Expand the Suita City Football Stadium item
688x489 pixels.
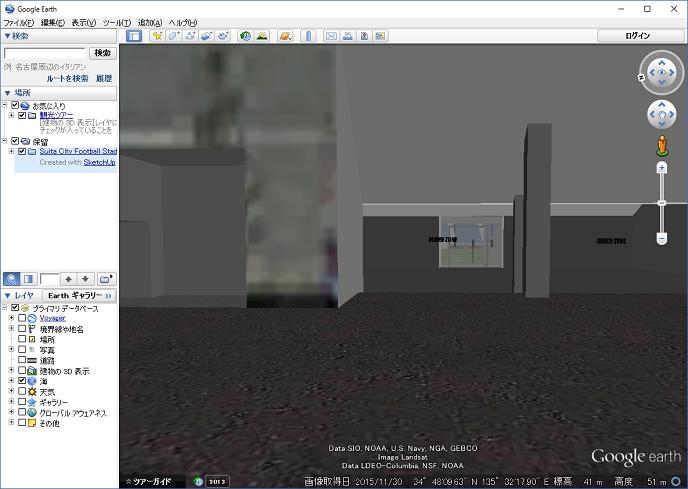(x=11, y=151)
